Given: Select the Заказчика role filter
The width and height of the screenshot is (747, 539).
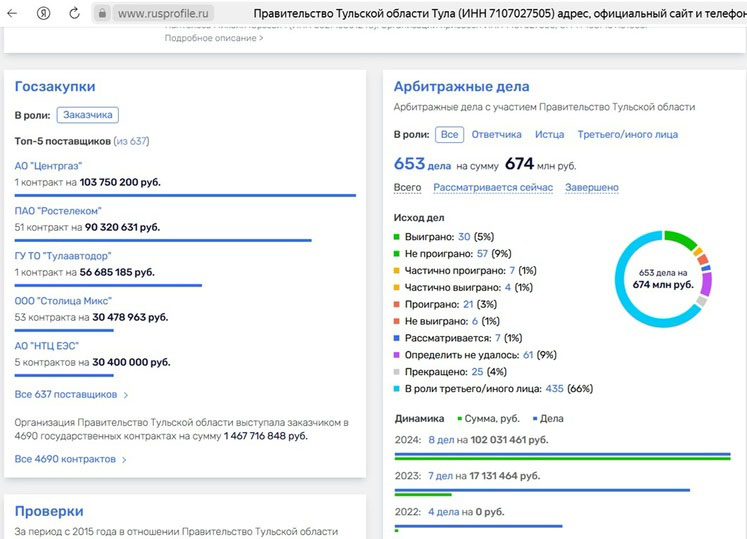Looking at the screenshot, I should tap(88, 115).
